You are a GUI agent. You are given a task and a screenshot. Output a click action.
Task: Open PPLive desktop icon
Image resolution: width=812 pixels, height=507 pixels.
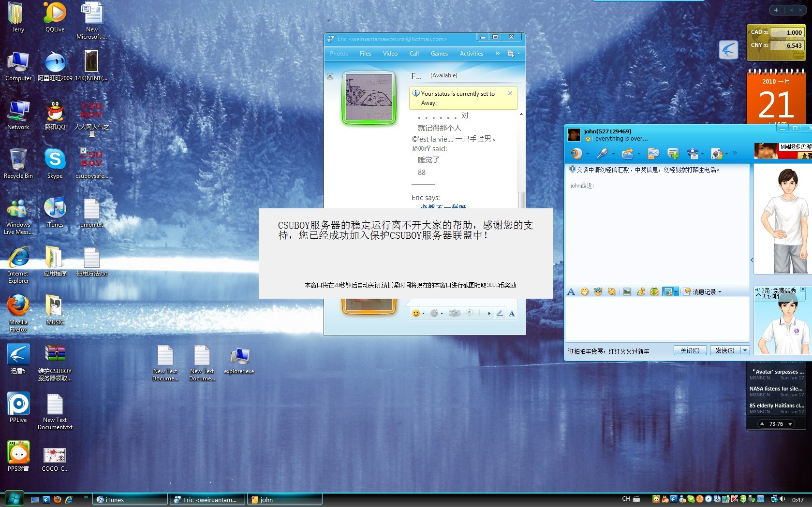18,407
